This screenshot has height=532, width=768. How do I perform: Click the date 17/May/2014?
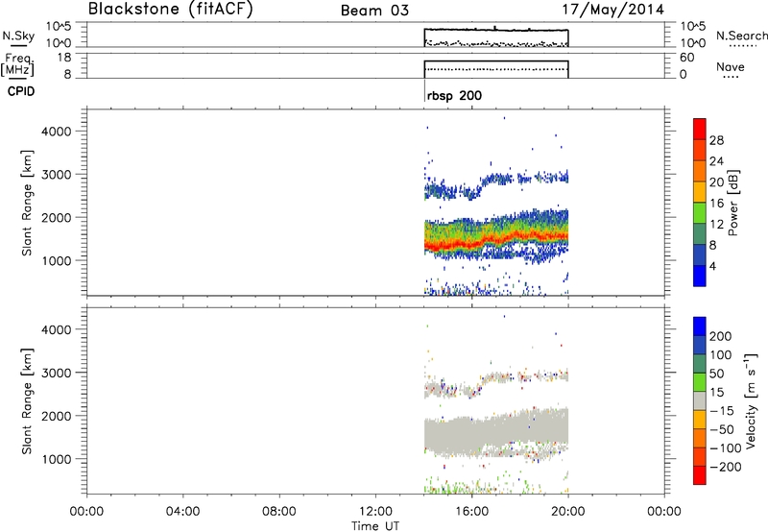click(x=612, y=10)
